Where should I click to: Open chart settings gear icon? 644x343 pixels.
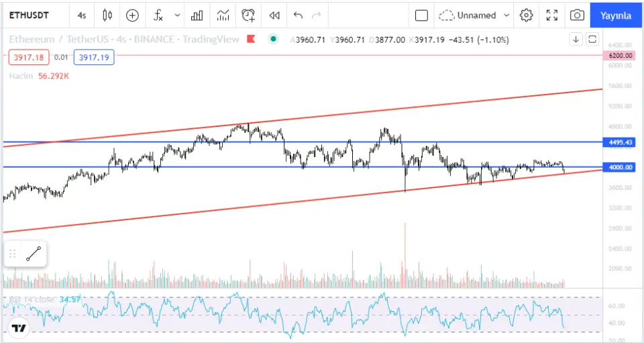click(527, 15)
